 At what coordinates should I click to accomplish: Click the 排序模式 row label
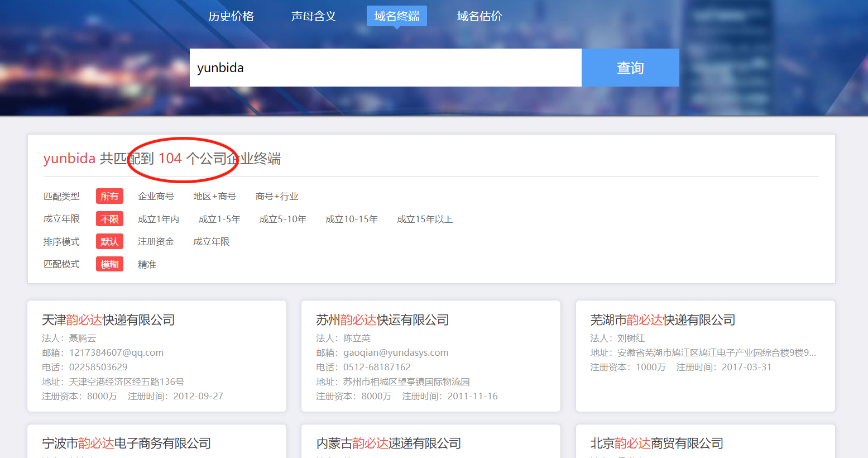coord(61,242)
